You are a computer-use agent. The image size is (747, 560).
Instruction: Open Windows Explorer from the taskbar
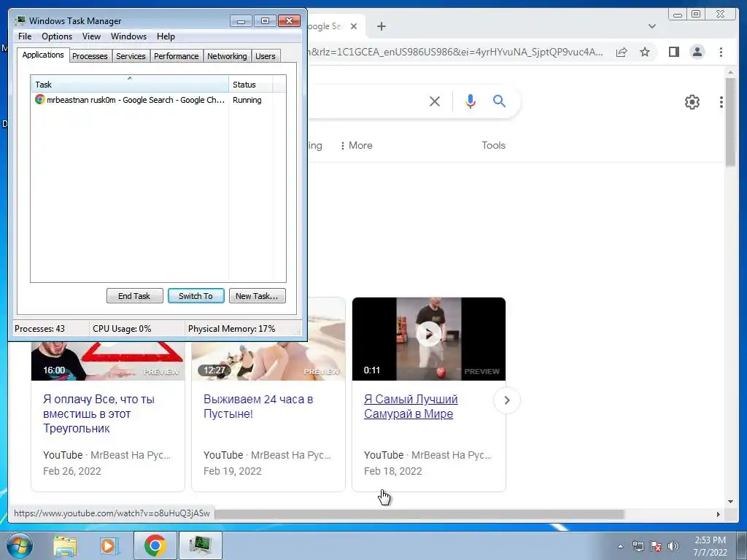[65, 545]
